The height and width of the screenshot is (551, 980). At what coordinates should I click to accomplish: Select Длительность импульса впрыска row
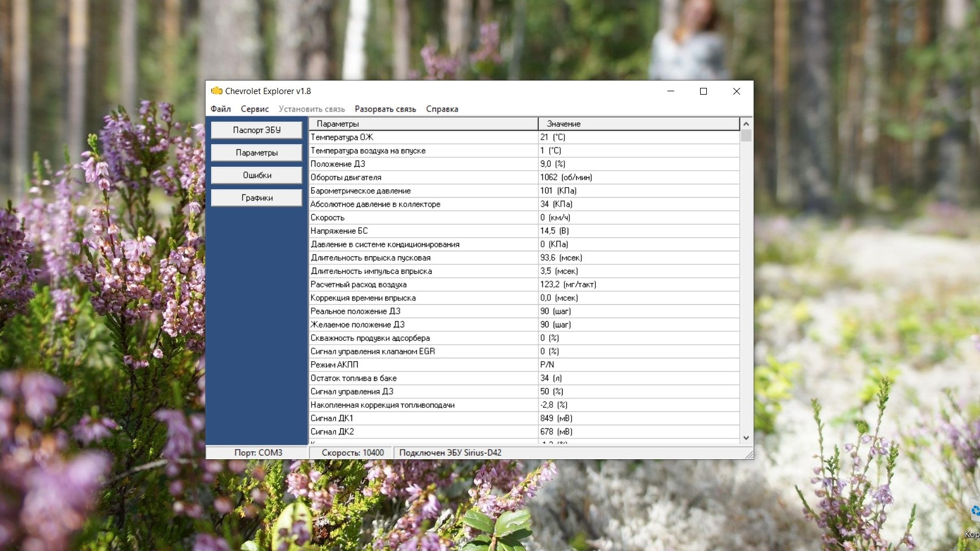pos(524,271)
